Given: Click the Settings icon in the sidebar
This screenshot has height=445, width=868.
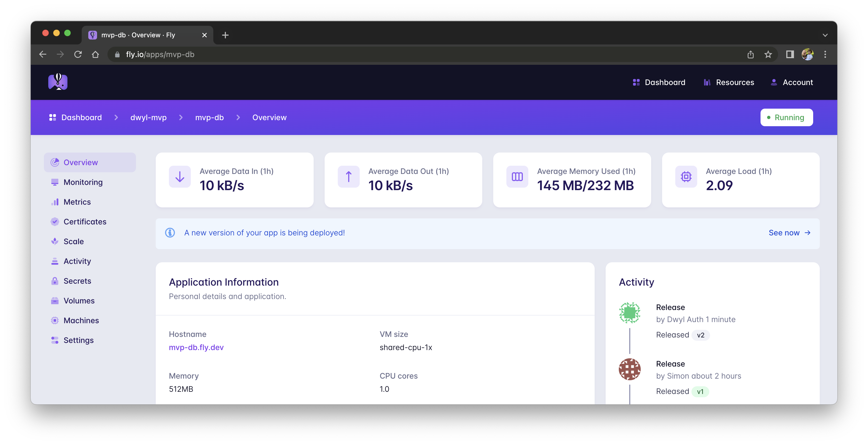Looking at the screenshot, I should tap(55, 340).
